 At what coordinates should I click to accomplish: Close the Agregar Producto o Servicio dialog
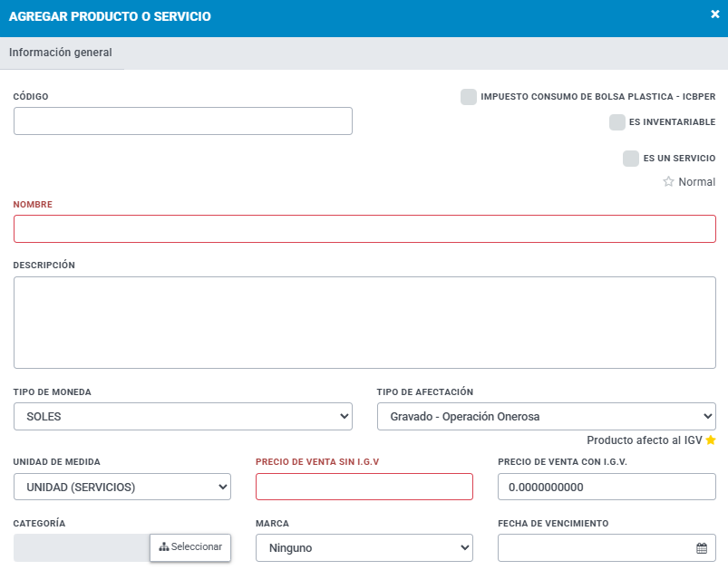tap(715, 14)
